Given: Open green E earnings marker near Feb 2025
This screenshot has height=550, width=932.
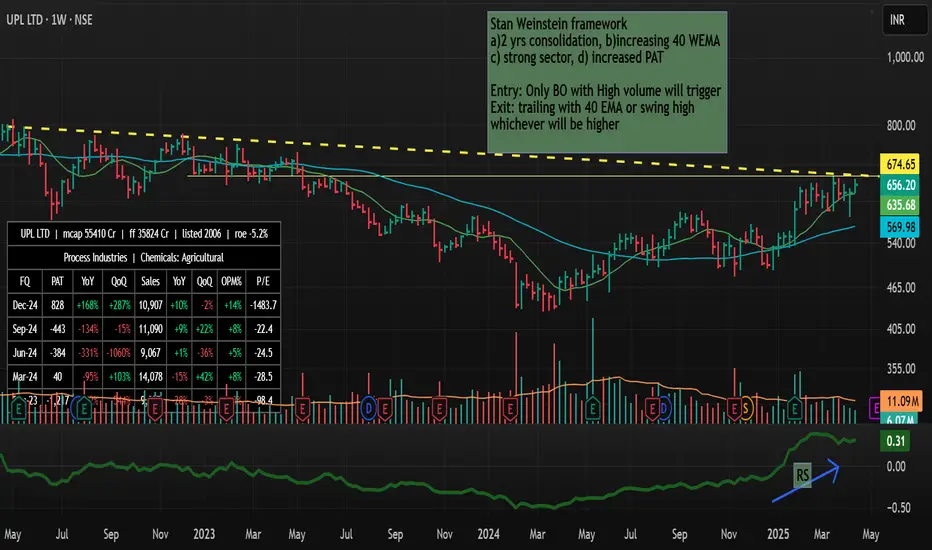Looking at the screenshot, I should pos(795,408).
